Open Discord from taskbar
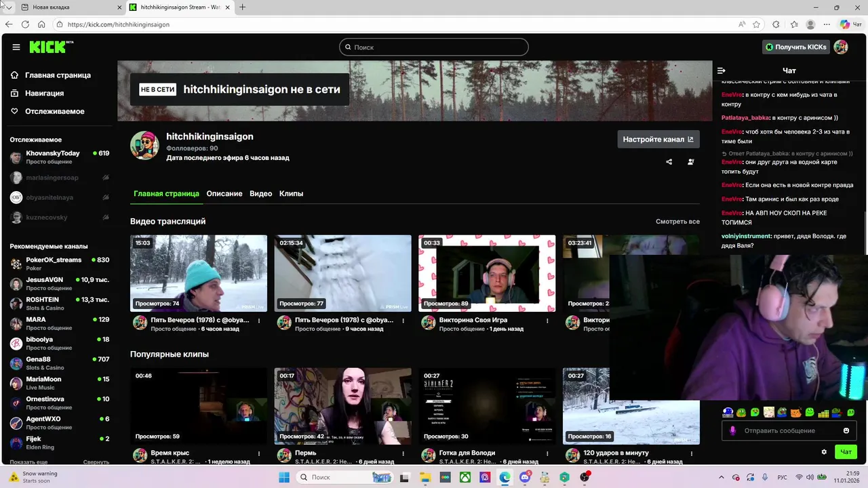This screenshot has width=868, height=488. pos(525,477)
